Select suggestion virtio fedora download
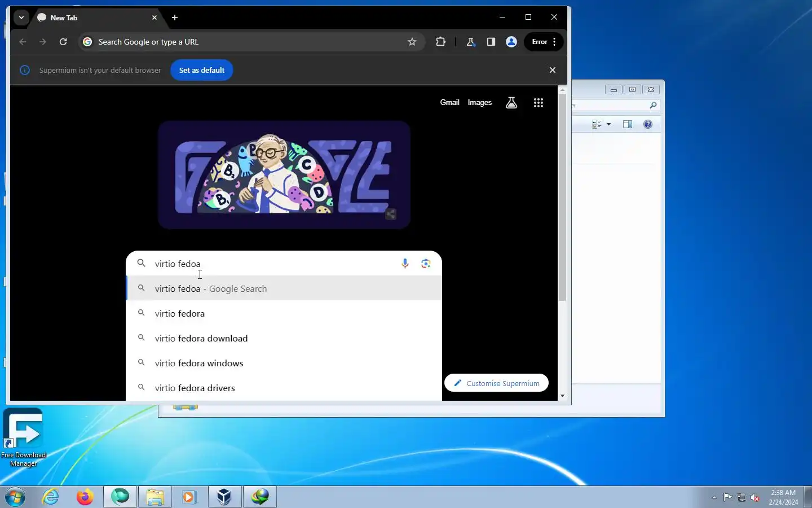The height and width of the screenshot is (508, 812). [x=284, y=338]
